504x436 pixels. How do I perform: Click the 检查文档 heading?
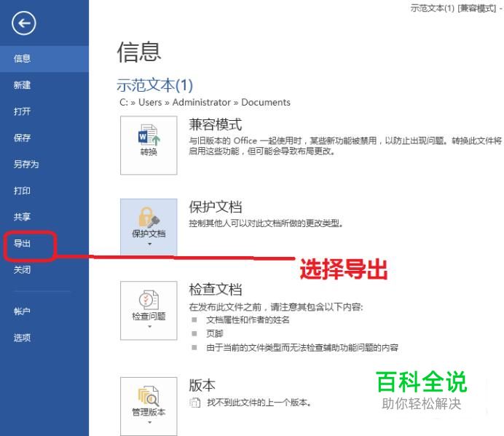tap(216, 290)
